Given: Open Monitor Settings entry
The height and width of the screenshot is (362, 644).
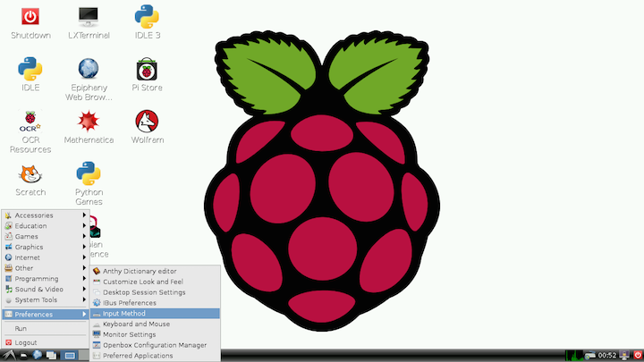Looking at the screenshot, I should (x=156, y=335).
